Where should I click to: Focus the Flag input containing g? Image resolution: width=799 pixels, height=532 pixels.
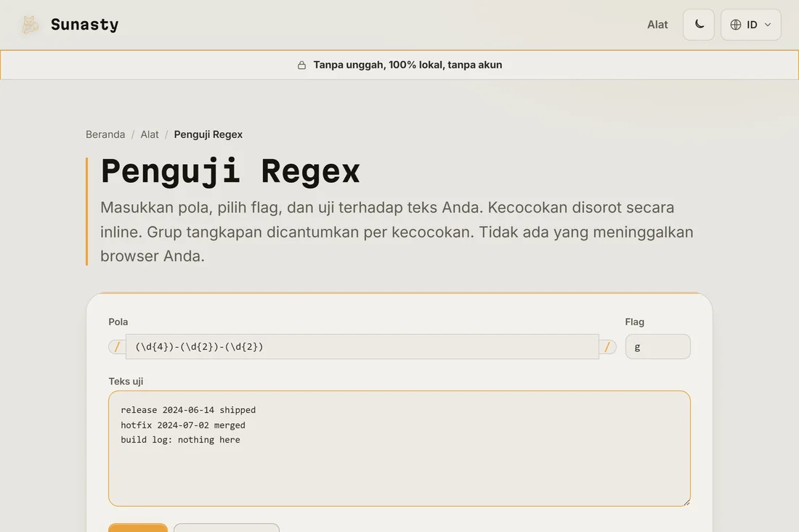[657, 347]
